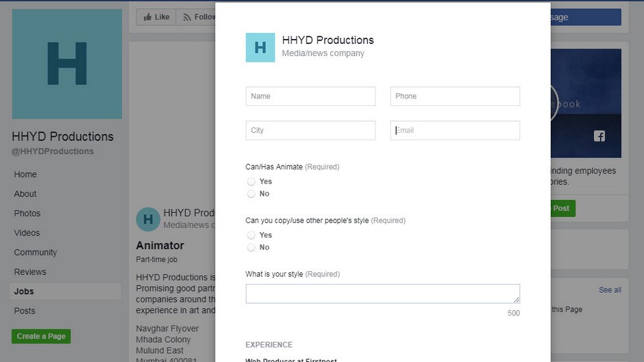
Task: Select Yes for copying other people's style
Action: [251, 235]
